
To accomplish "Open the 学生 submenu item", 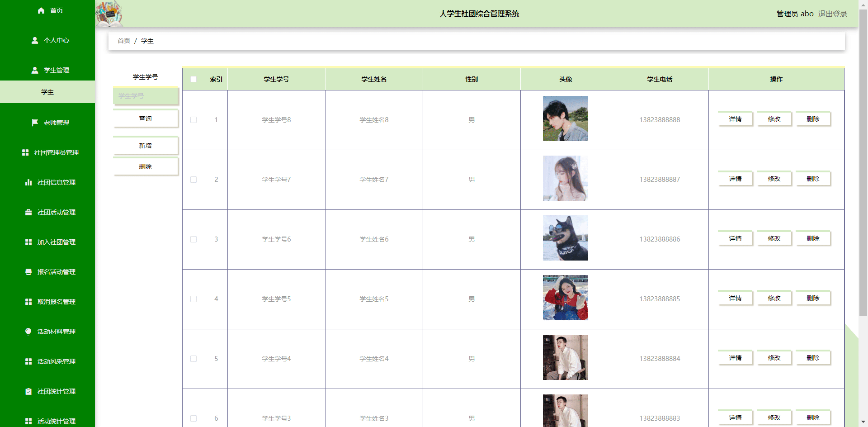I will [x=47, y=92].
